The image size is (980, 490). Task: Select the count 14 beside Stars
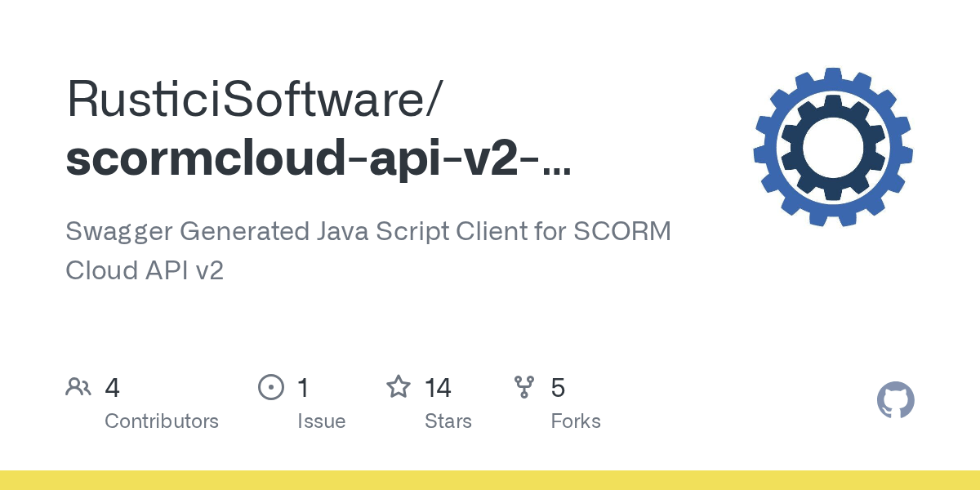point(439,387)
